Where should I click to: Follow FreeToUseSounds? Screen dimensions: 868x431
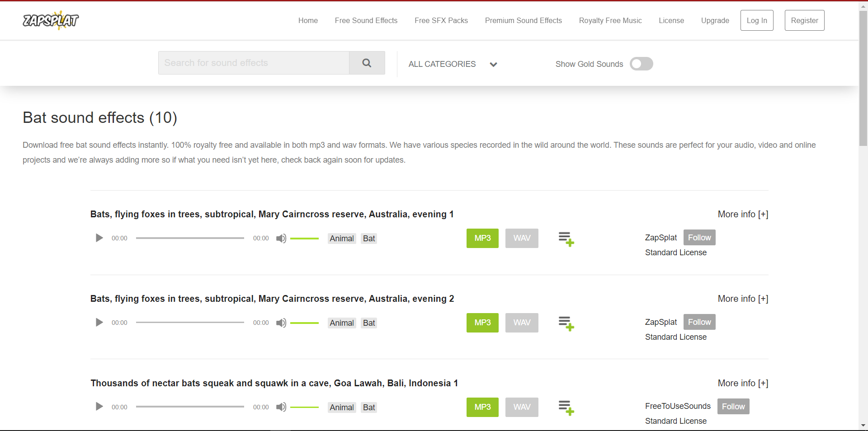pyautogui.click(x=733, y=407)
